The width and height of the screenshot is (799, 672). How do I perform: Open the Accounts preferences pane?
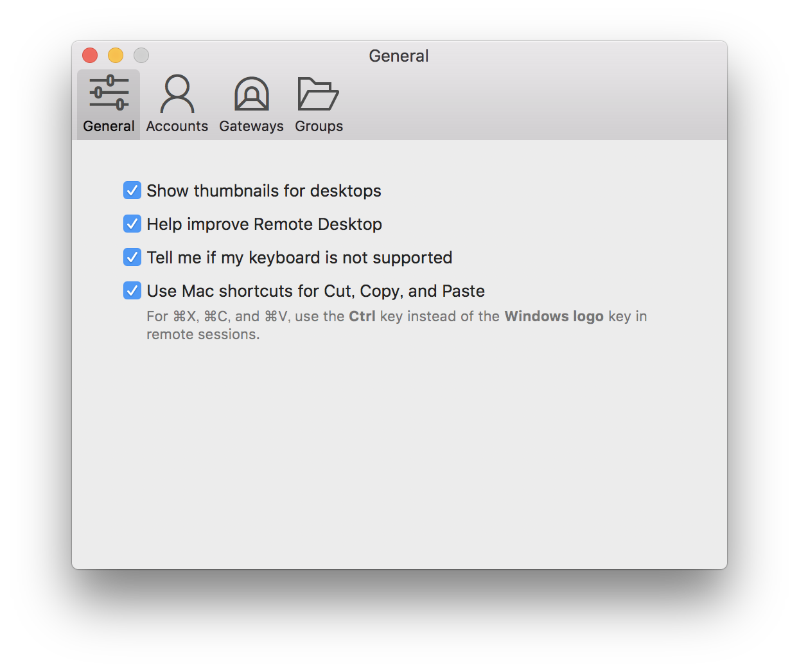point(177,104)
